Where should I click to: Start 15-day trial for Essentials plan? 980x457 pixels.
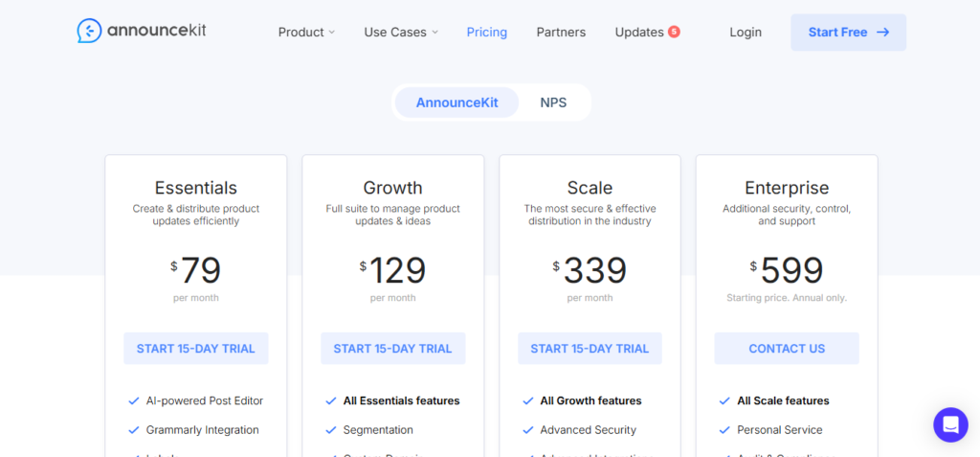[195, 349]
